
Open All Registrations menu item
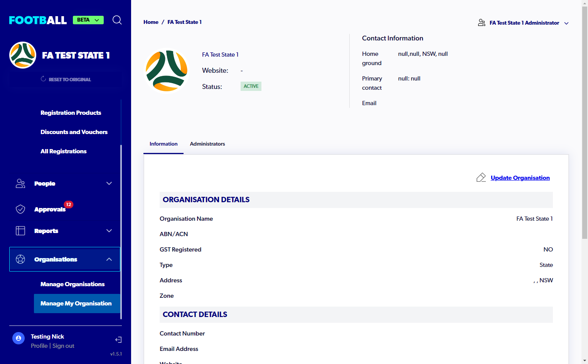(64, 151)
